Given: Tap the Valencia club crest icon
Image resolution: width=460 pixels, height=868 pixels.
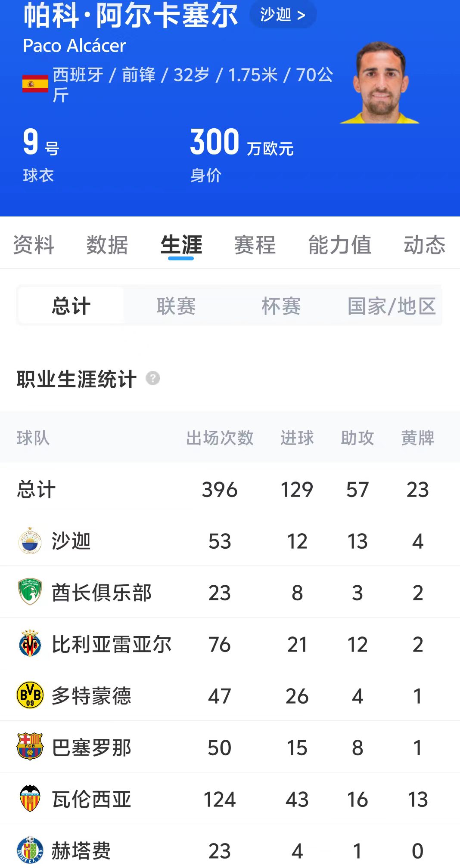Looking at the screenshot, I should [x=30, y=798].
